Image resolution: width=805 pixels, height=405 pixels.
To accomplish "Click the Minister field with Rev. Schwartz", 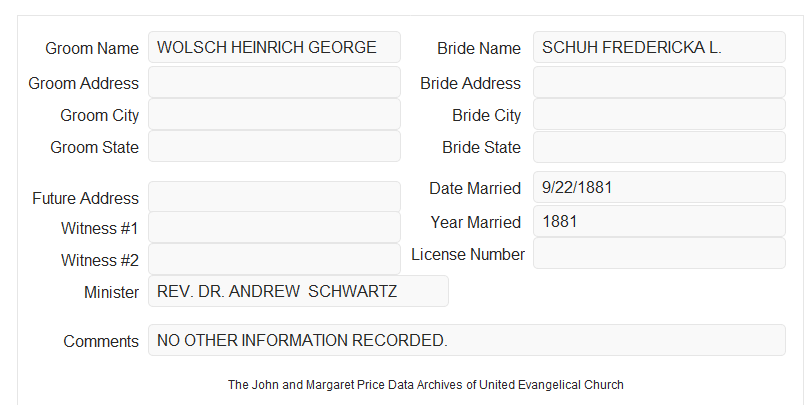I will [x=298, y=291].
